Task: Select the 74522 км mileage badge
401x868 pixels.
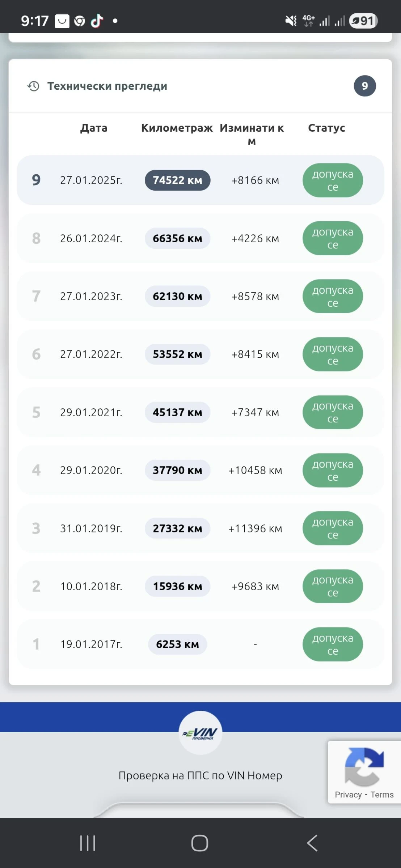Action: [177, 180]
